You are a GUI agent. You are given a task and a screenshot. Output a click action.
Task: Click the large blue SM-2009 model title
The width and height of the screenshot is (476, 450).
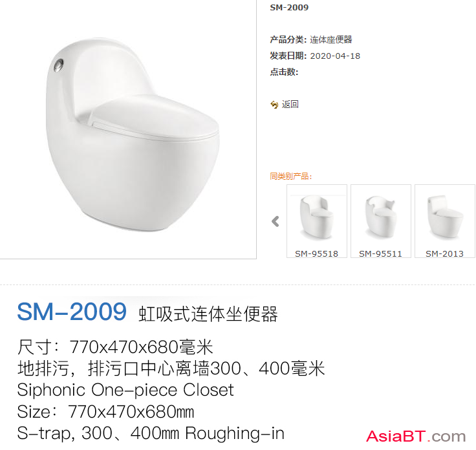pyautogui.click(x=72, y=312)
